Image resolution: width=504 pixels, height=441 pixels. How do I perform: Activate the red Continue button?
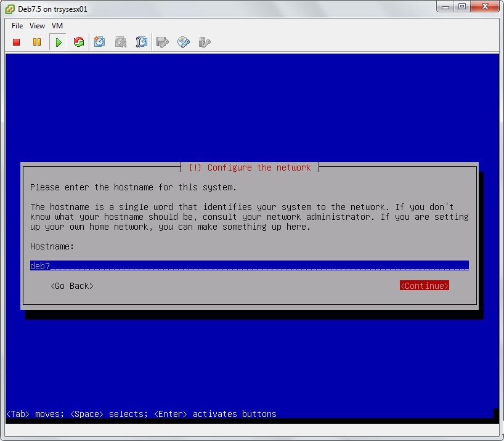(x=425, y=285)
